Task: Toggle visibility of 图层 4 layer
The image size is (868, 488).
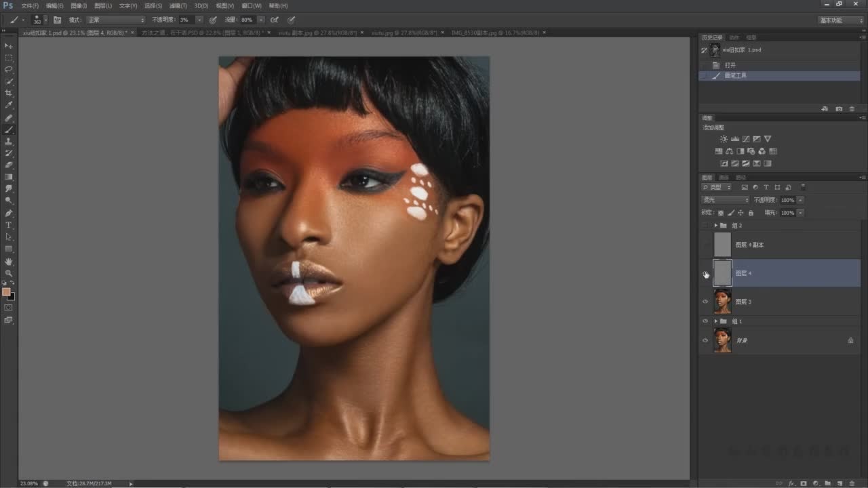Action: [705, 273]
